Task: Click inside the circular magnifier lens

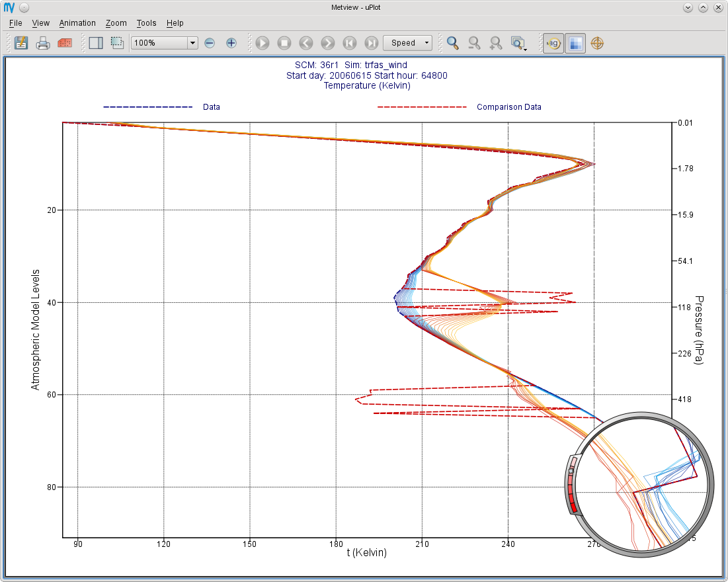Action: (x=641, y=485)
